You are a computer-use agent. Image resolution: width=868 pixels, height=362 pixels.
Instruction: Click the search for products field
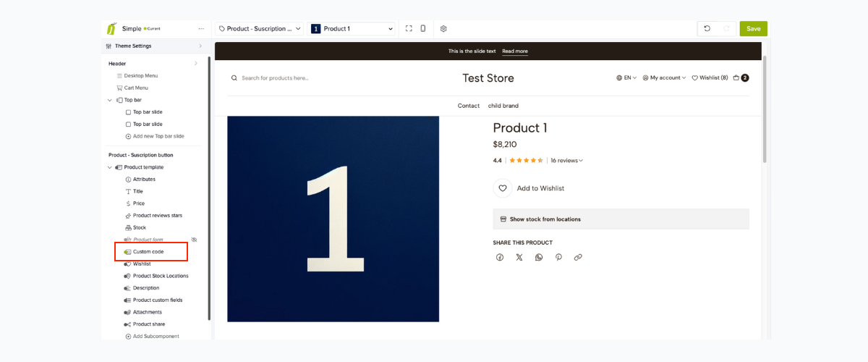276,77
